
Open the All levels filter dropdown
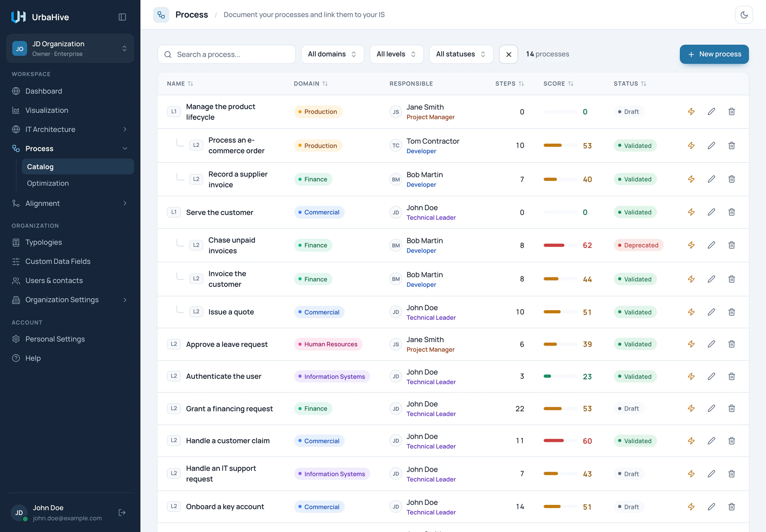(x=396, y=54)
